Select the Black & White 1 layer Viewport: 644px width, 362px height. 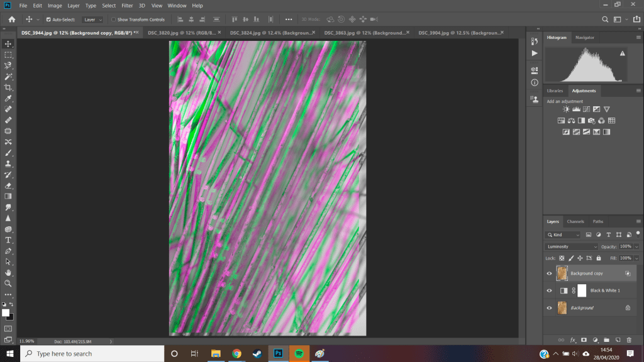click(605, 290)
